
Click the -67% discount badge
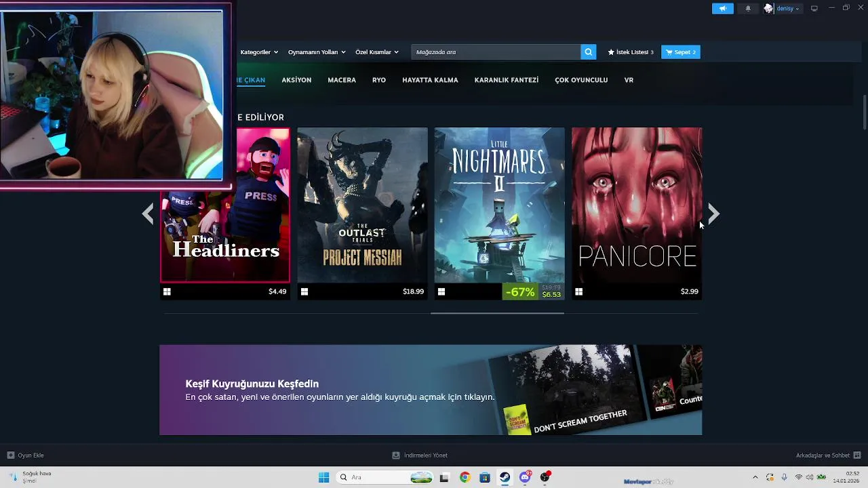519,292
